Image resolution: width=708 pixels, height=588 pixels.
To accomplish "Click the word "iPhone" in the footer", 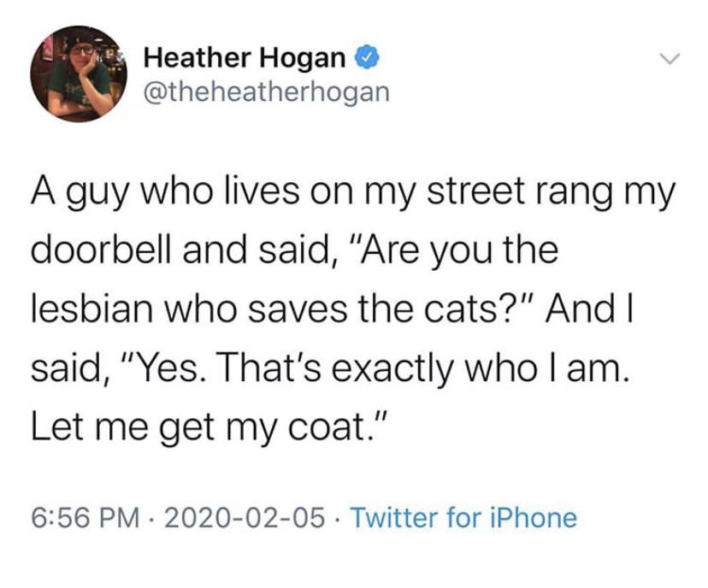I will click(x=539, y=517).
